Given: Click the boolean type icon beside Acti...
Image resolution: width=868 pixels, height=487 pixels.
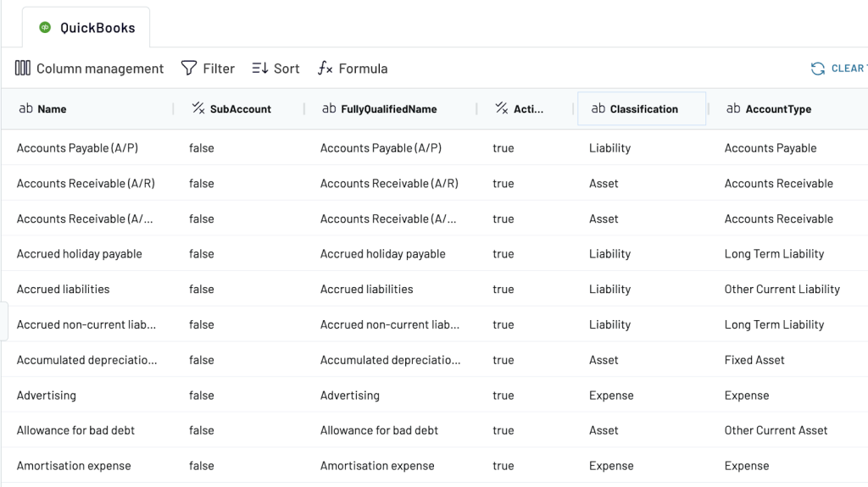Looking at the screenshot, I should (x=502, y=108).
